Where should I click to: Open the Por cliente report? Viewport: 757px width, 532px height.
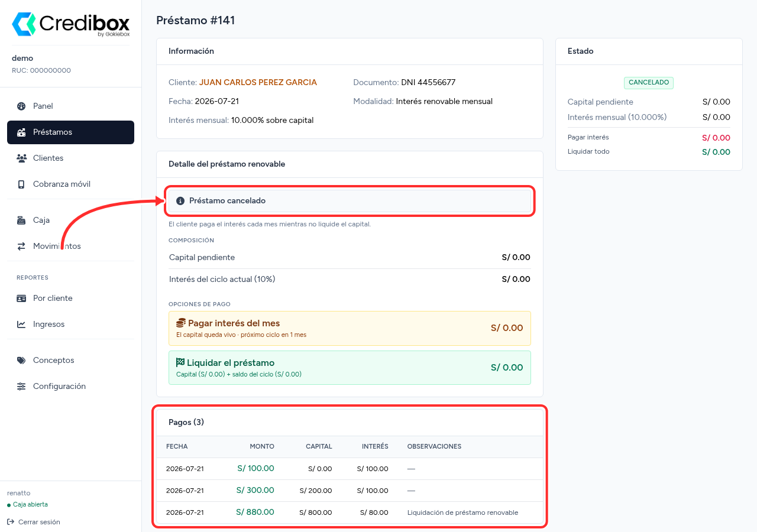coord(70,299)
